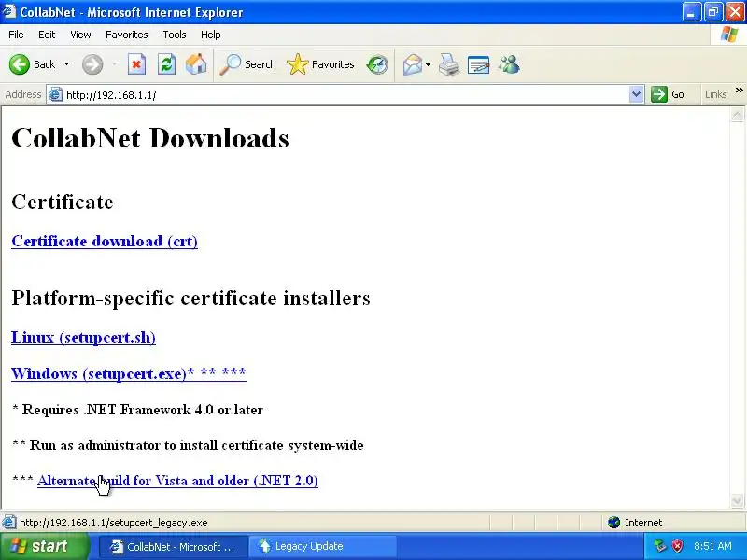747x560 pixels.
Task: Open the File menu
Action: [16, 35]
